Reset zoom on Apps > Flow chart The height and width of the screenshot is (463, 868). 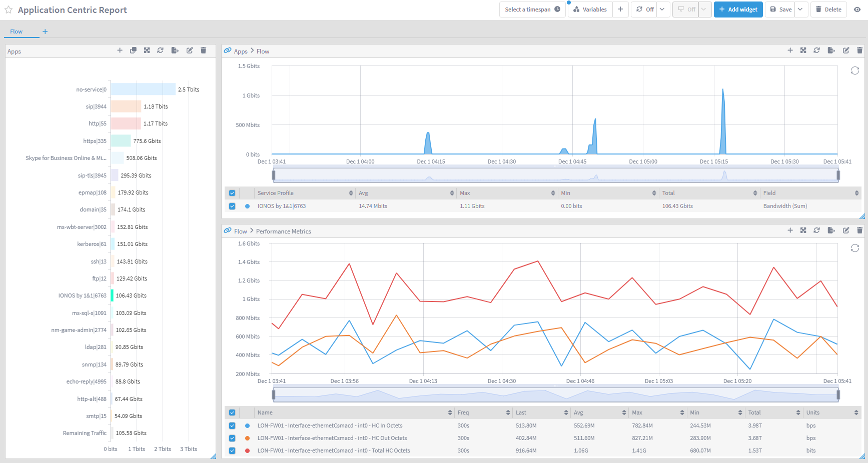coord(855,71)
